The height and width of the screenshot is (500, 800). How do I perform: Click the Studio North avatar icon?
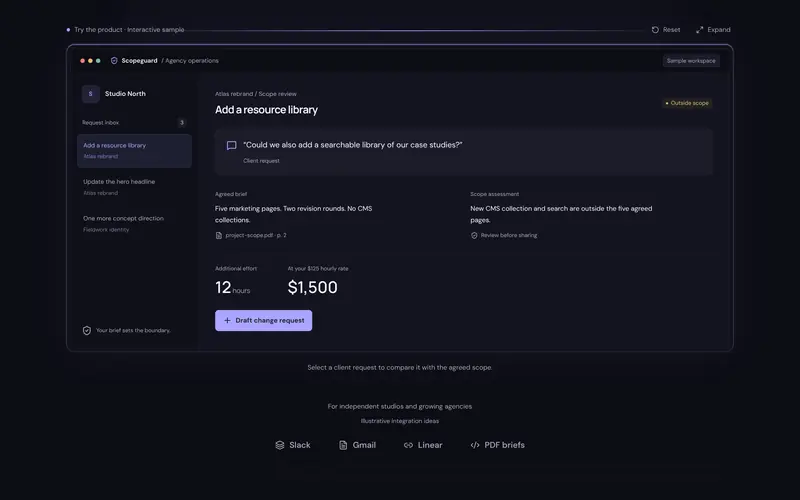point(90,94)
